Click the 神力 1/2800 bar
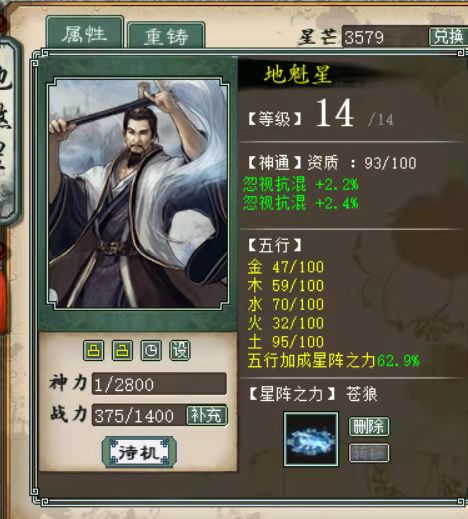468x519 pixels. pos(159,384)
